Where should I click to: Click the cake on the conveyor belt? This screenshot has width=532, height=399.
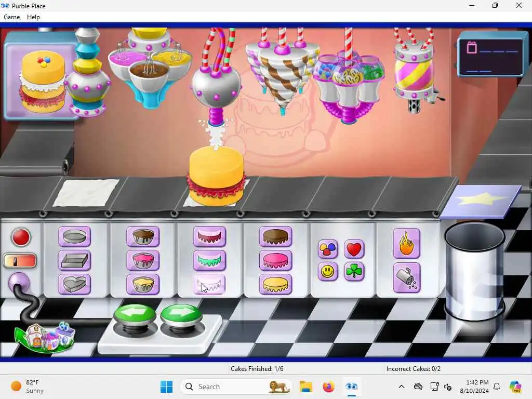216,177
